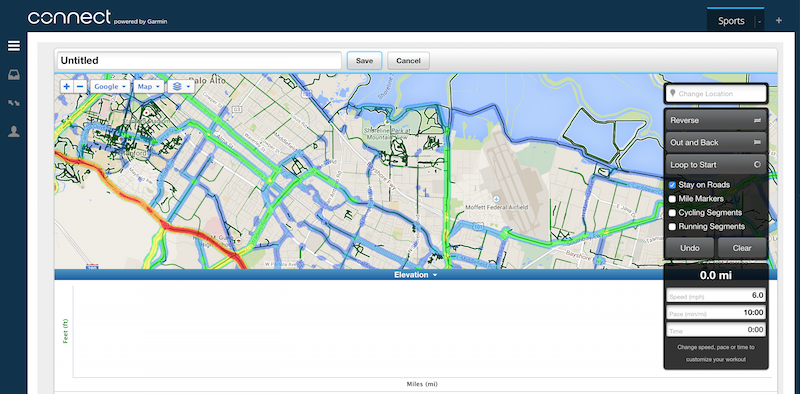Switch to the Sports tab
This screenshot has width=800, height=394.
pyautogui.click(x=731, y=21)
